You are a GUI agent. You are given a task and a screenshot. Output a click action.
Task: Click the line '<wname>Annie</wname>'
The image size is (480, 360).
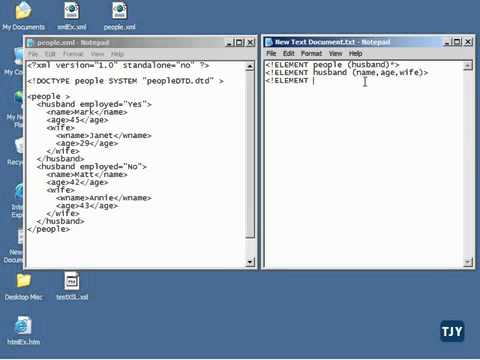tap(104, 198)
